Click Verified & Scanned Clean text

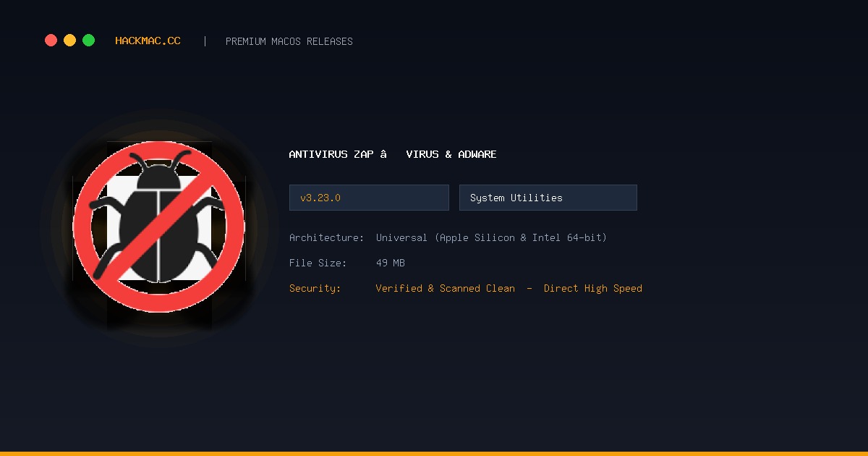click(x=446, y=288)
